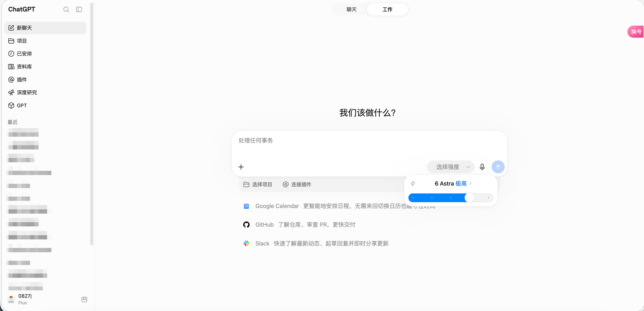This screenshot has width=644, height=311.
Task: Click the 新聊天 compose pencil icon
Action: [11, 28]
